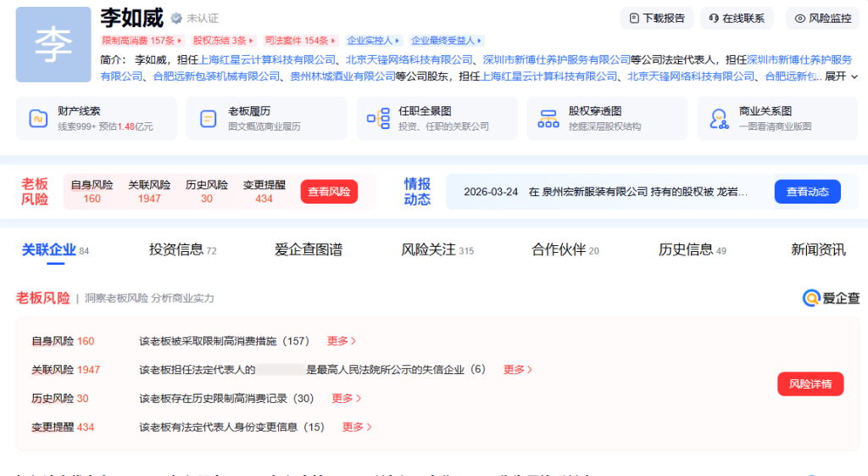Open the 股权穿透图 card icon

(x=548, y=118)
